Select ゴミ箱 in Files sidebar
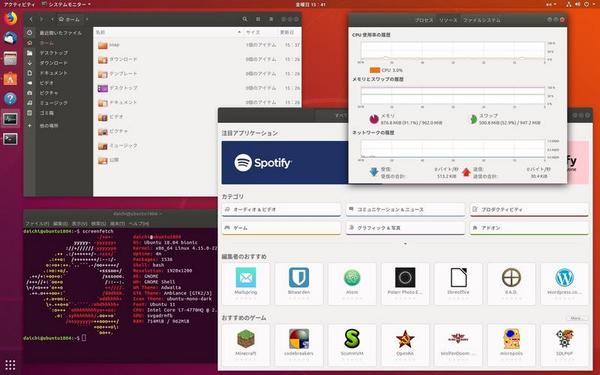600x375 pixels. pyautogui.click(x=47, y=113)
